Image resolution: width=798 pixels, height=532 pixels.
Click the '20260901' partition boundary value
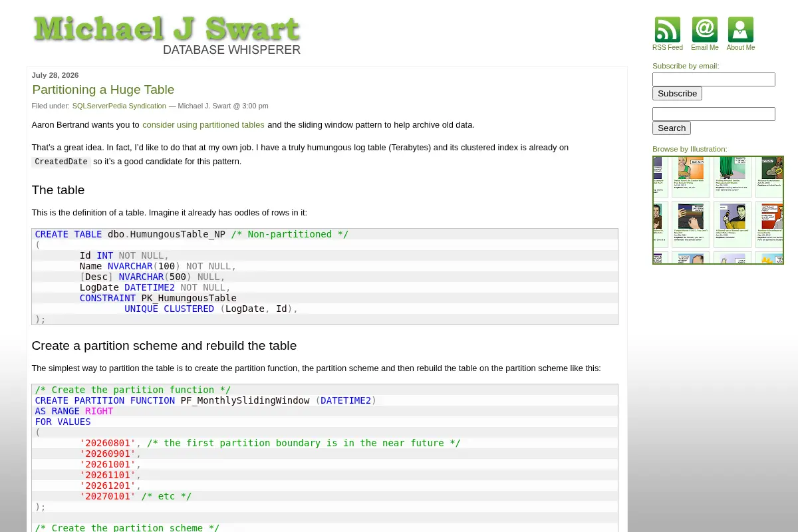point(108,454)
